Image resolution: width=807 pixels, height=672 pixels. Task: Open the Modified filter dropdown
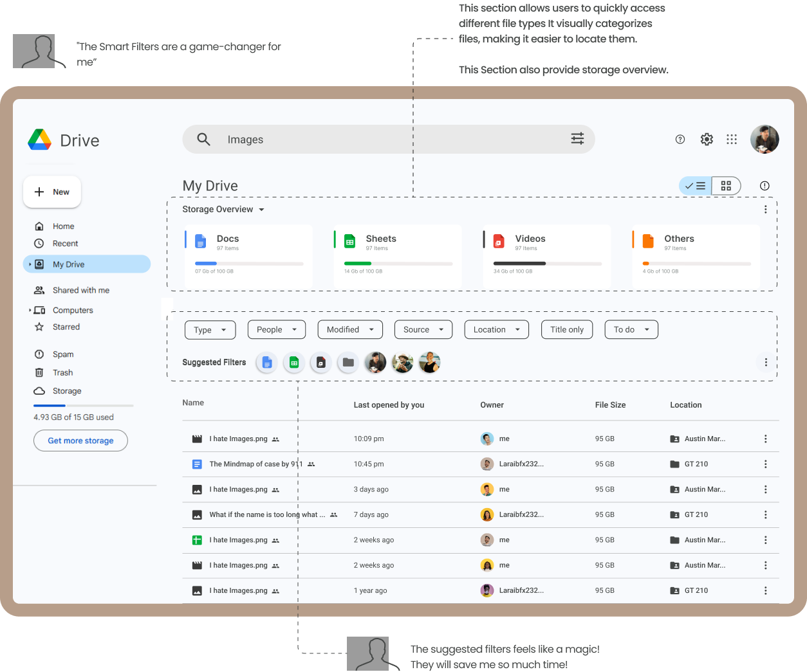click(350, 330)
